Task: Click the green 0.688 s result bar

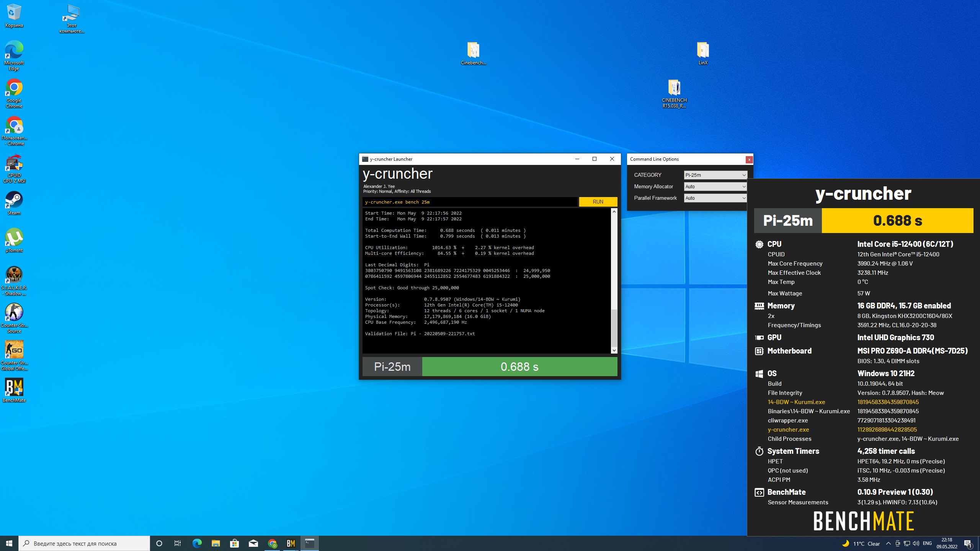Action: coord(519,367)
